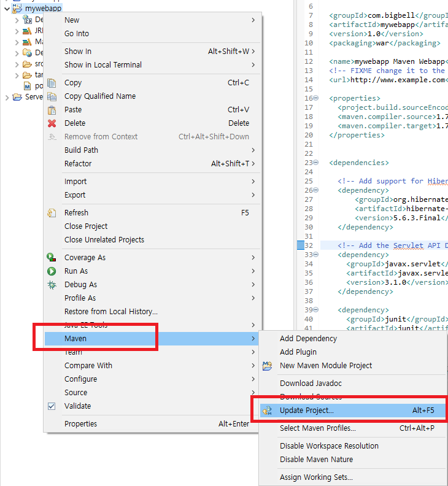
Task: Click the Update Project icon
Action: [267, 411]
